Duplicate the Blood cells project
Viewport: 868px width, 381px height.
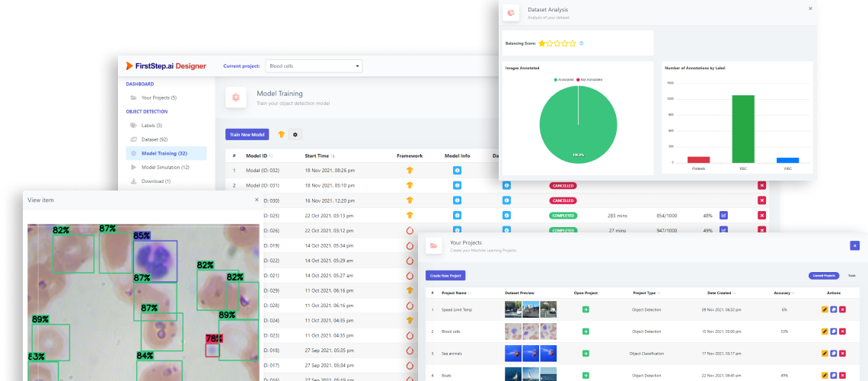(834, 331)
